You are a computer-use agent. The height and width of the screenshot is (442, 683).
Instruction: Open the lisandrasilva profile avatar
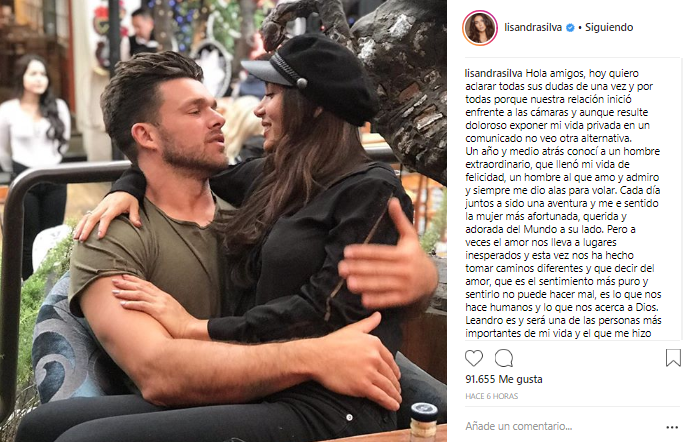(x=480, y=28)
